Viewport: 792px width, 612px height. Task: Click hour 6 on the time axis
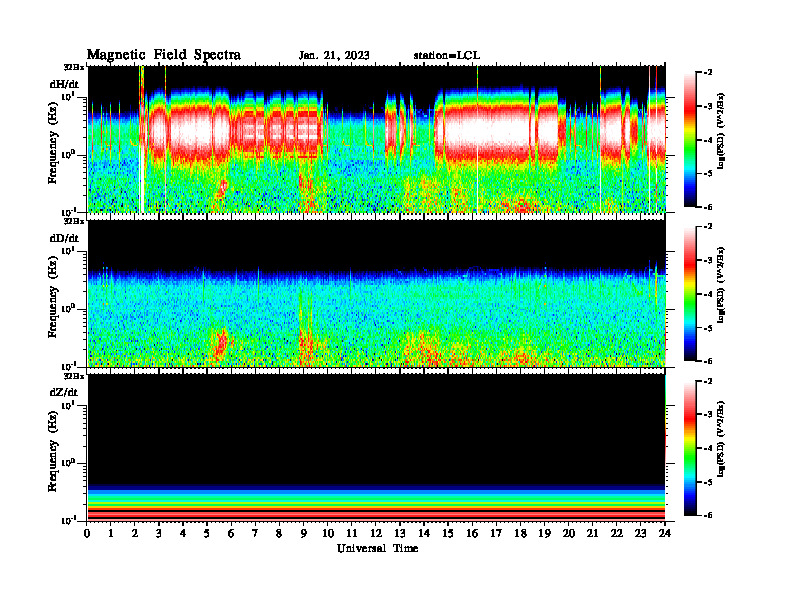(x=231, y=533)
